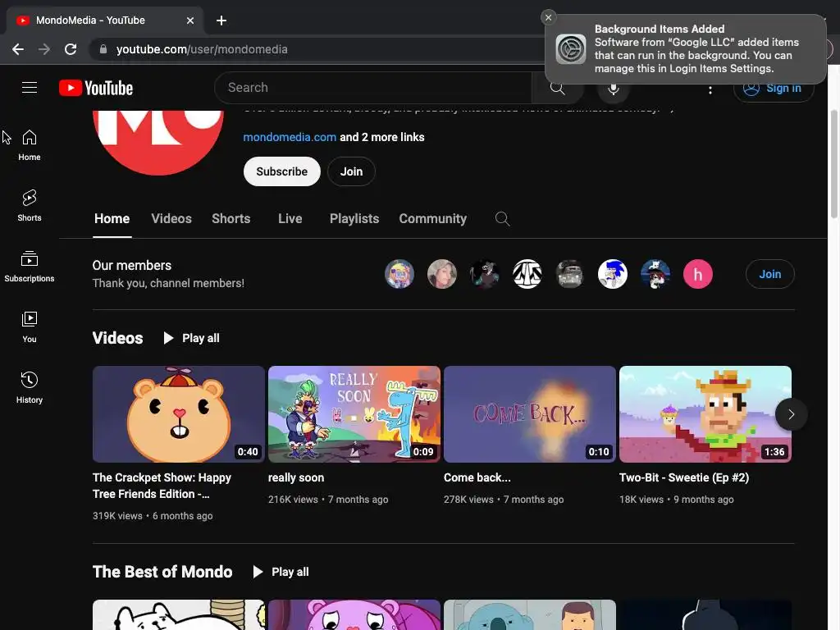Dismiss the Background Items Added notification

[548, 17]
